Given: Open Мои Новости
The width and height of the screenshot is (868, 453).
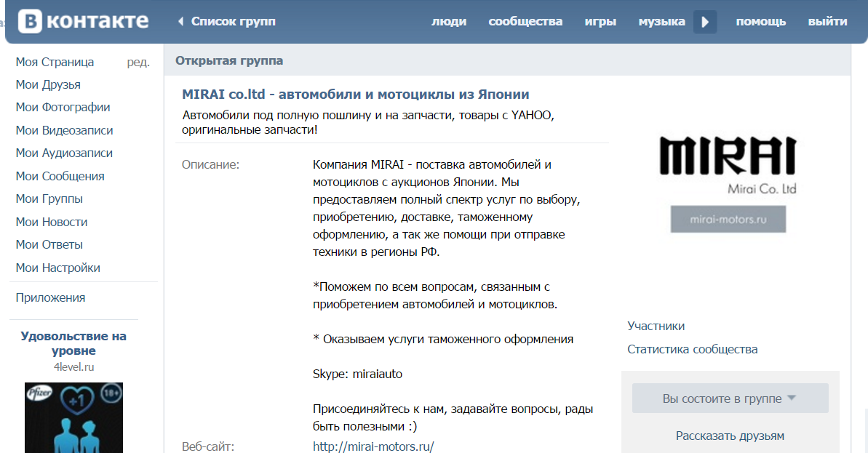Looking at the screenshot, I should click(52, 223).
